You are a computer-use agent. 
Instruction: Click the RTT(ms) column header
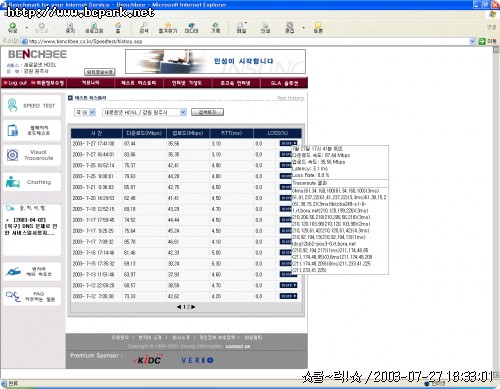point(232,133)
